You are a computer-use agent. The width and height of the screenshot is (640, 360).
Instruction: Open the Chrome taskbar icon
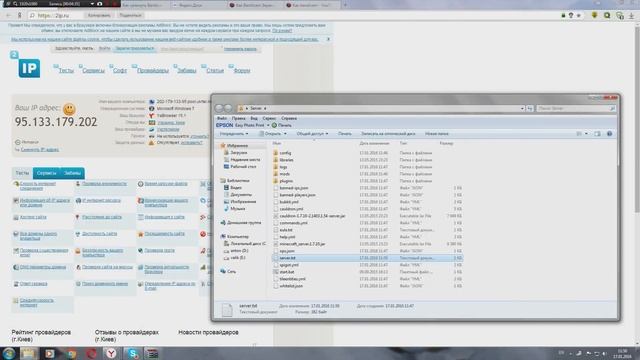(72, 353)
